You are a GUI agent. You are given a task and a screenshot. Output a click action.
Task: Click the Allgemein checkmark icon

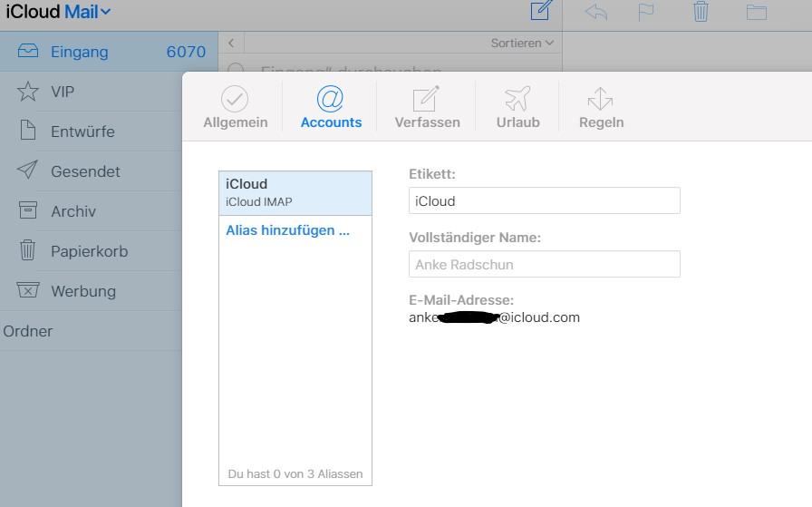click(x=235, y=99)
